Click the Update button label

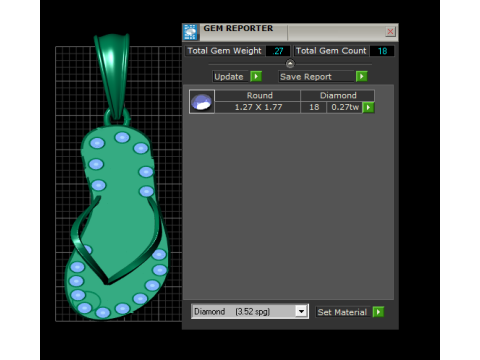click(231, 77)
